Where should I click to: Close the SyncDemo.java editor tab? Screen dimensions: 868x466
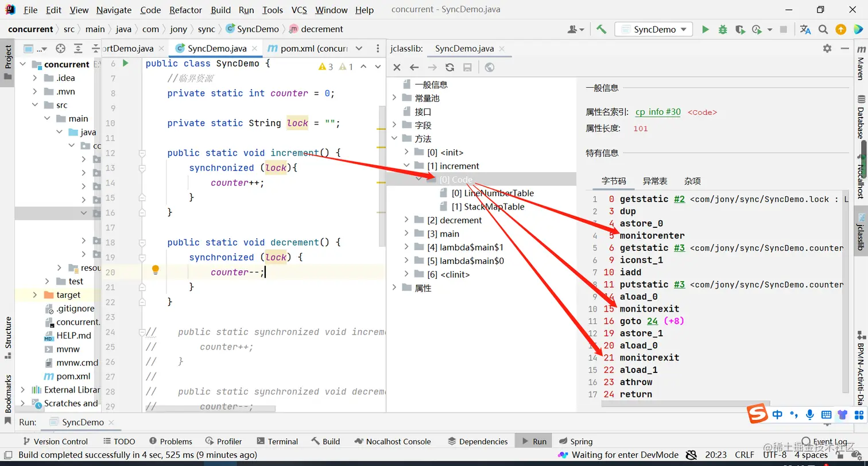click(x=255, y=49)
